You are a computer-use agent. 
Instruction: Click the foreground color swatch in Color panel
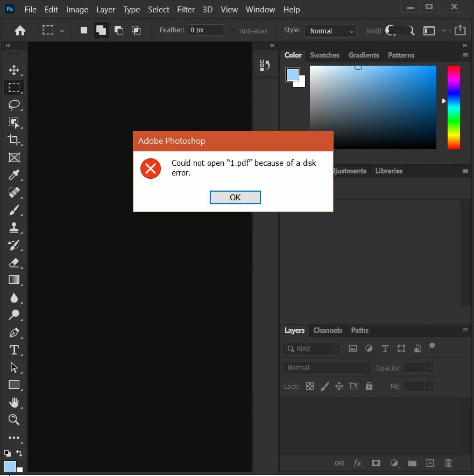(x=292, y=75)
